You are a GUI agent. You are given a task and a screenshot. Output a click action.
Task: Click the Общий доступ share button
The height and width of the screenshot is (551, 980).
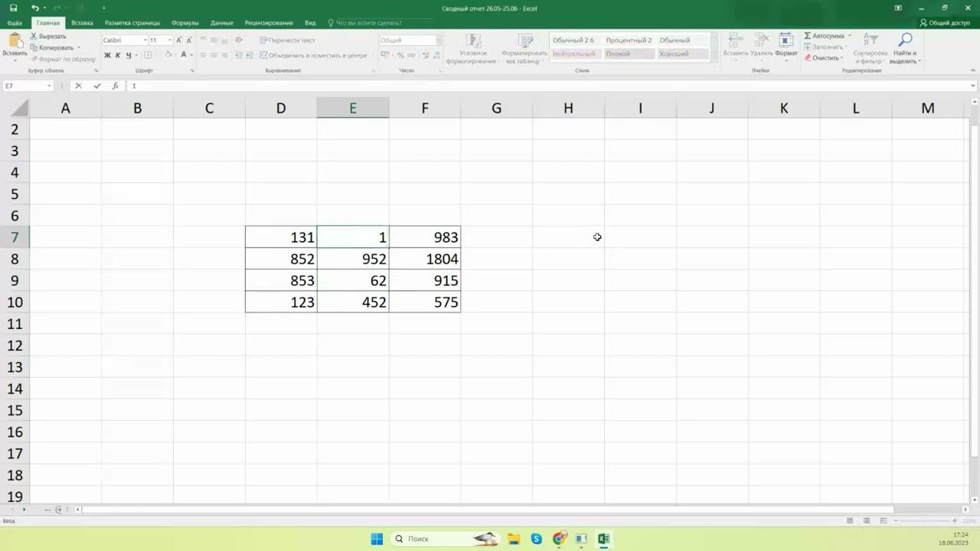coord(945,23)
